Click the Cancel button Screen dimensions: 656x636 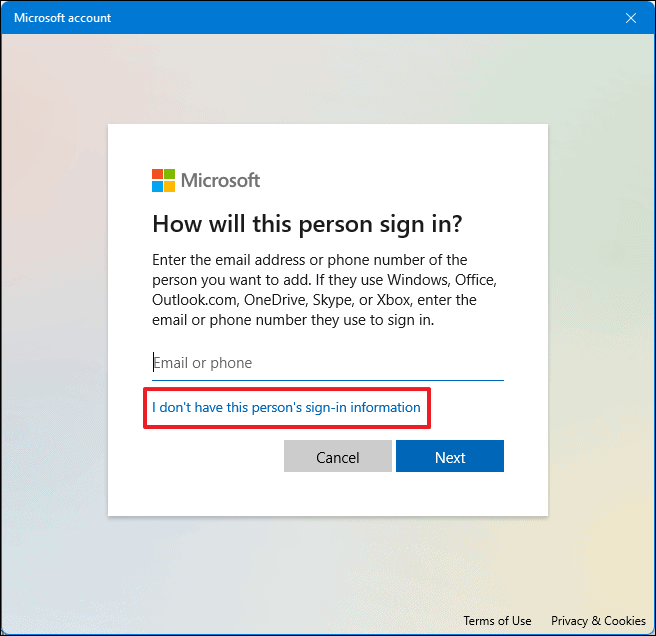(x=338, y=456)
